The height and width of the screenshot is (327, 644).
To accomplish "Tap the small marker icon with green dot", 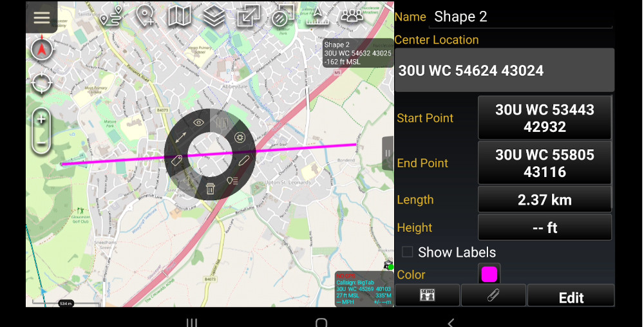I will point(388,265).
